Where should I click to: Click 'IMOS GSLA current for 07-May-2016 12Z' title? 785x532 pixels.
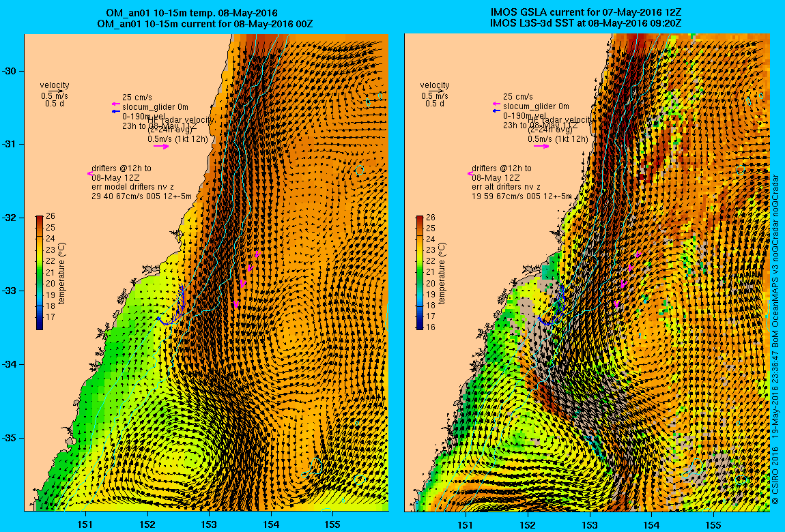[x=586, y=12]
